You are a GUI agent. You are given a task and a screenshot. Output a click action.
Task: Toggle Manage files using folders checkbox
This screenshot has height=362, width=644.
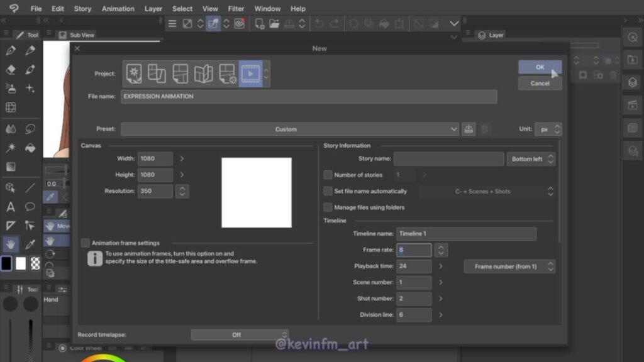click(328, 207)
